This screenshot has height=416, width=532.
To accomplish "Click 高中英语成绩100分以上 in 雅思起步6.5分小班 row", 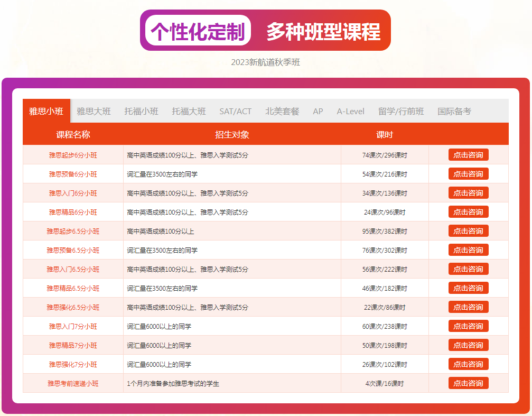I will 161,232.
